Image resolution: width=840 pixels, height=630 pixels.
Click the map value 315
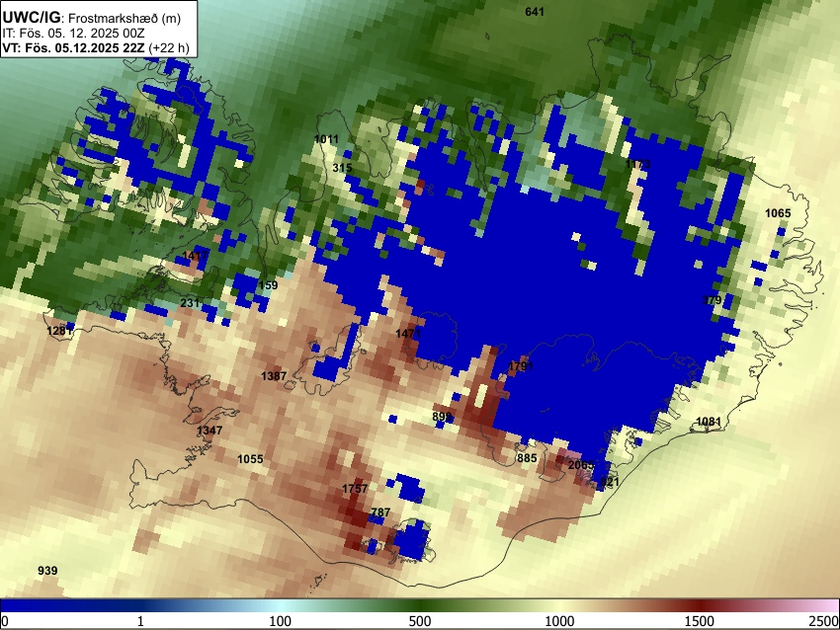pos(342,168)
